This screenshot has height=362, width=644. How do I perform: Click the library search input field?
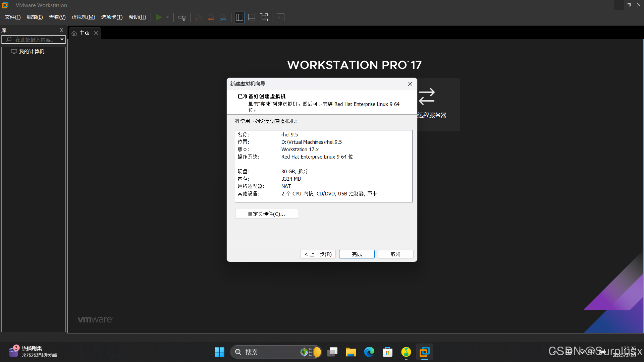[x=34, y=40]
